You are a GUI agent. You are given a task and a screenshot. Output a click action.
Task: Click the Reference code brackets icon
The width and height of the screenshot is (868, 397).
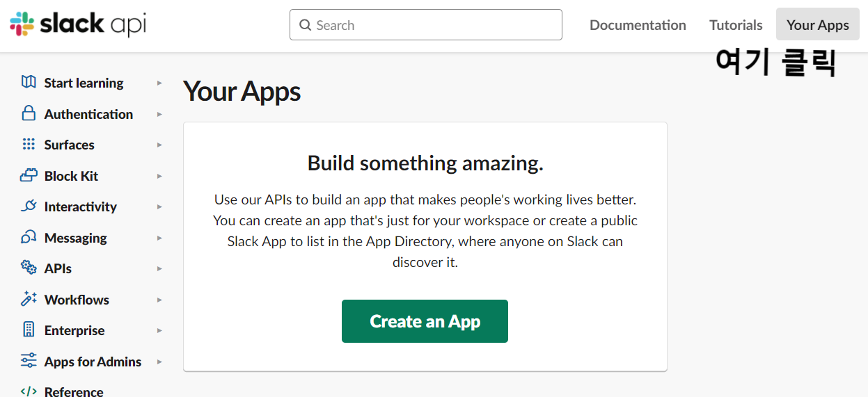[29, 391]
